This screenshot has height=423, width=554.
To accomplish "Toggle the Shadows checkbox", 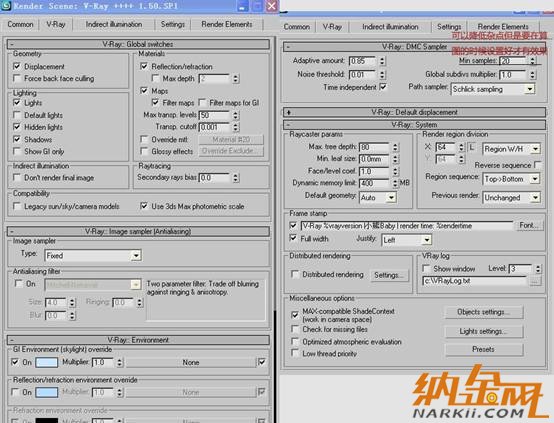I will (x=17, y=139).
